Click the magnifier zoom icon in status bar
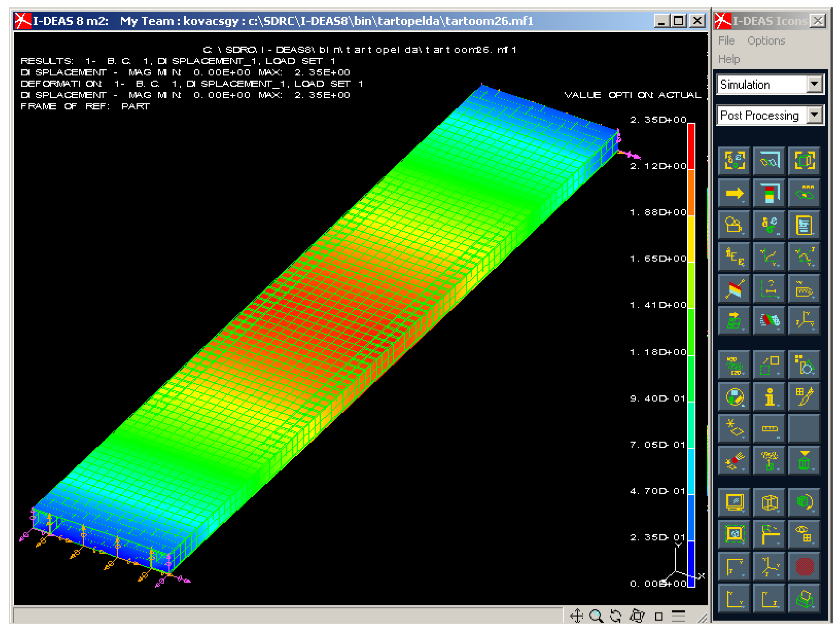 coord(596,616)
